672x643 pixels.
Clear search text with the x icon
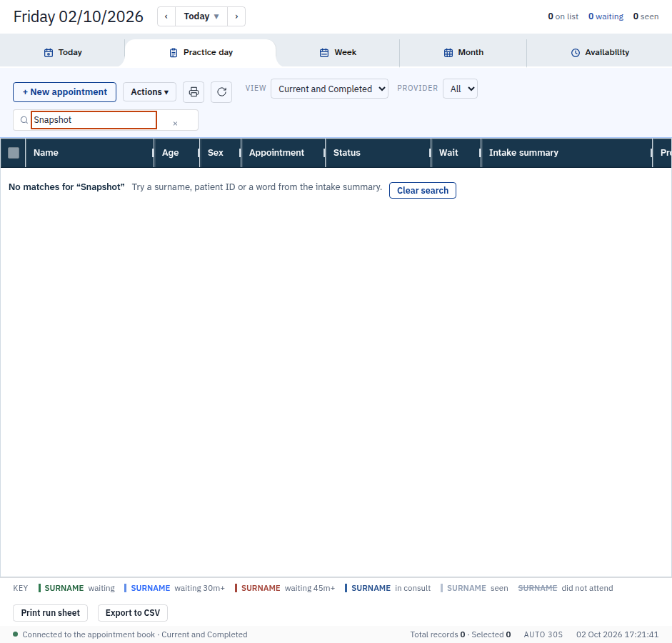pyautogui.click(x=175, y=124)
